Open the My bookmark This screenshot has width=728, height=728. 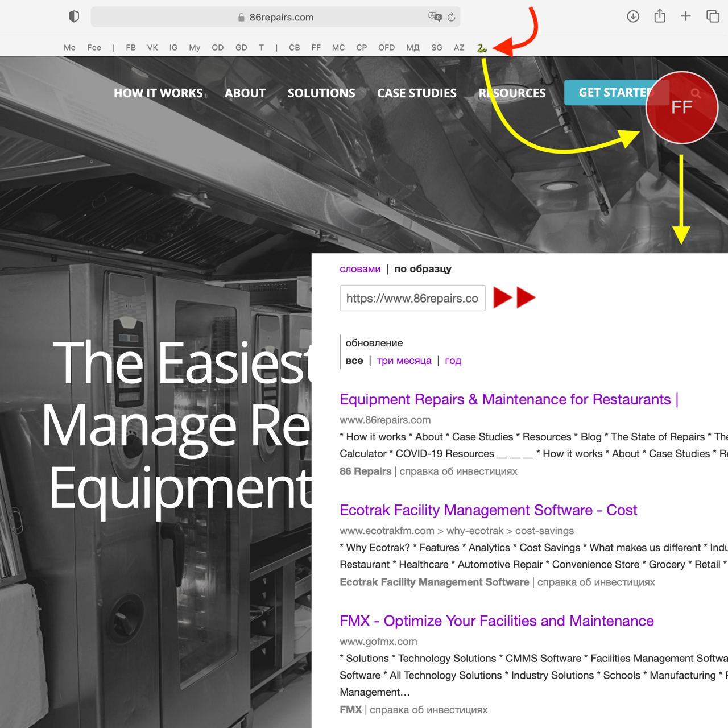click(195, 48)
